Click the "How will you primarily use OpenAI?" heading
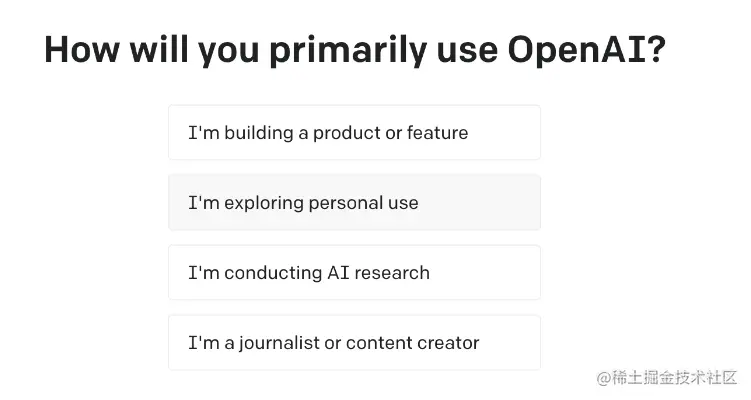 click(x=355, y=50)
